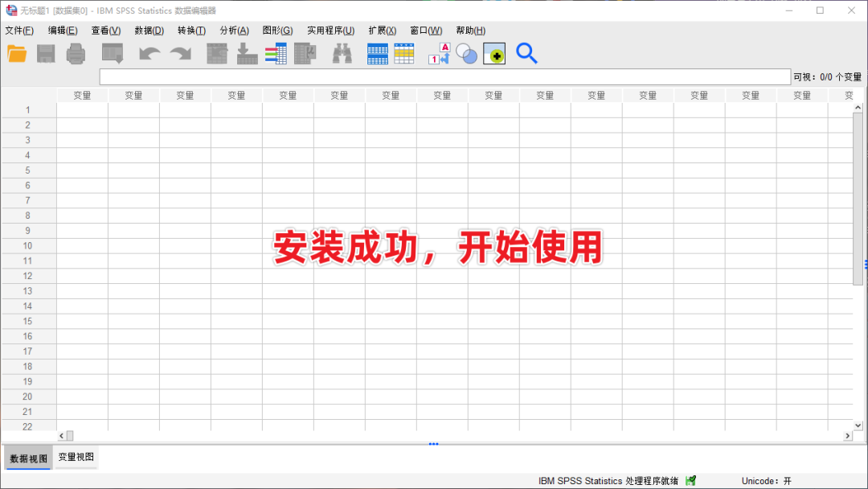
Task: Open the 查看(V) menu
Action: (106, 31)
